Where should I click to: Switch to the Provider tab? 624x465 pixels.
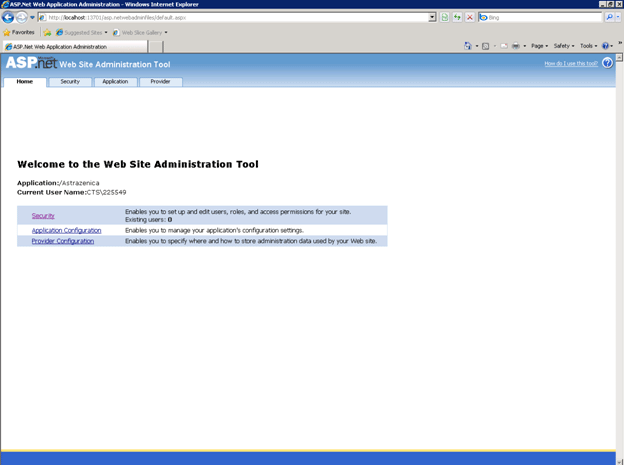pos(160,82)
